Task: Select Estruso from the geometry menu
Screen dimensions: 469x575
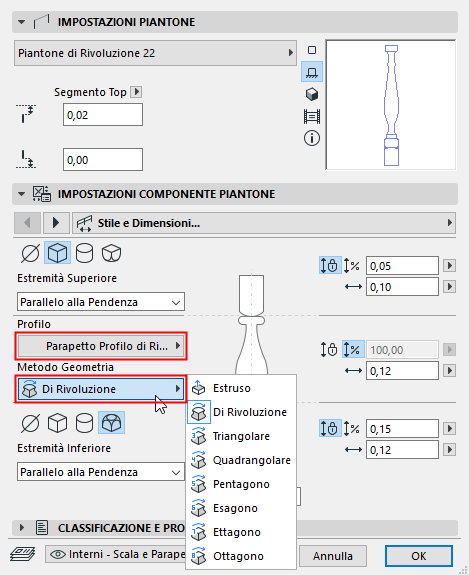Action: 241,388
